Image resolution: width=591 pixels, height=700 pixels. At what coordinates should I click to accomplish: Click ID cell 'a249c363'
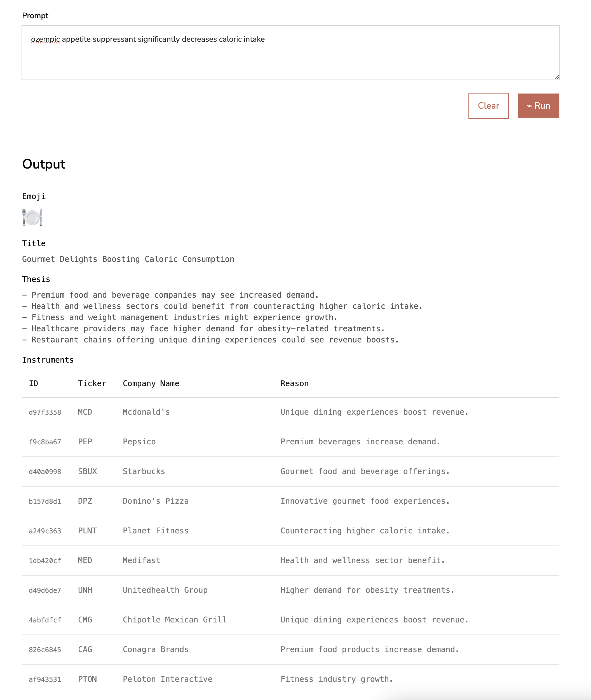pos(45,531)
